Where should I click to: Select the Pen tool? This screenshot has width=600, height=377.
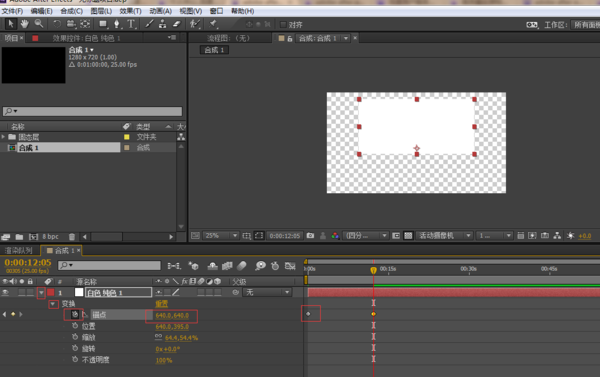click(x=117, y=24)
